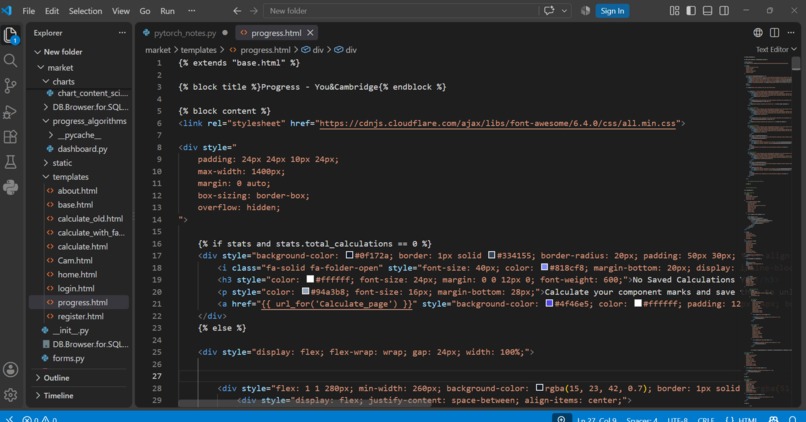Viewport: 806px width, 422px height.
Task: Open the Search view in activity bar
Action: point(10,61)
